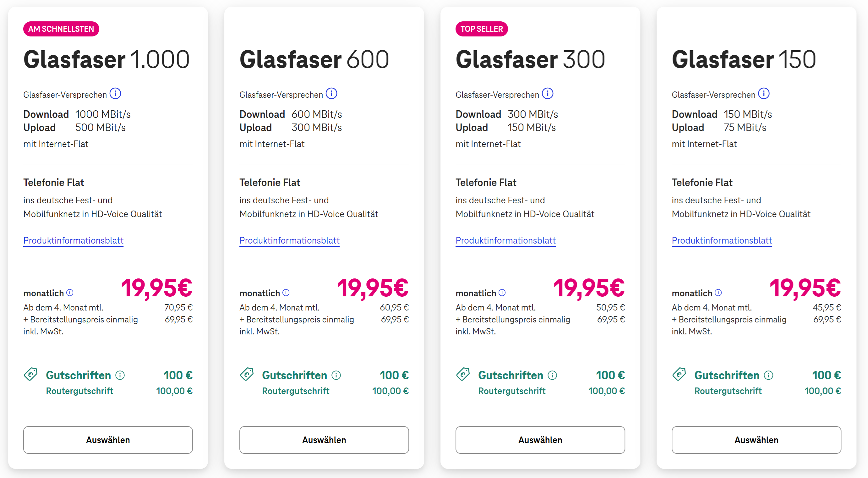Open Glasfaser-Versprechen info icon for Glasfaser 1.000

tap(115, 93)
